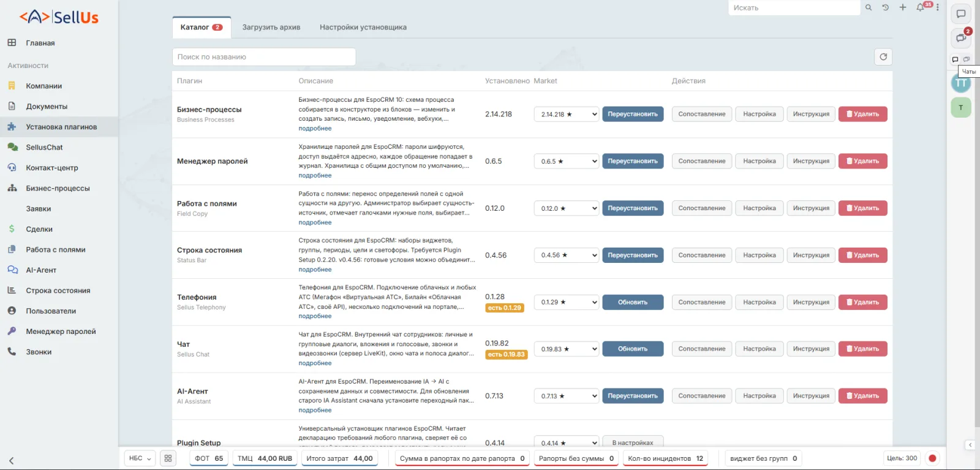The image size is (980, 470).
Task: Open the three-dot top menu
Action: click(x=938, y=7)
